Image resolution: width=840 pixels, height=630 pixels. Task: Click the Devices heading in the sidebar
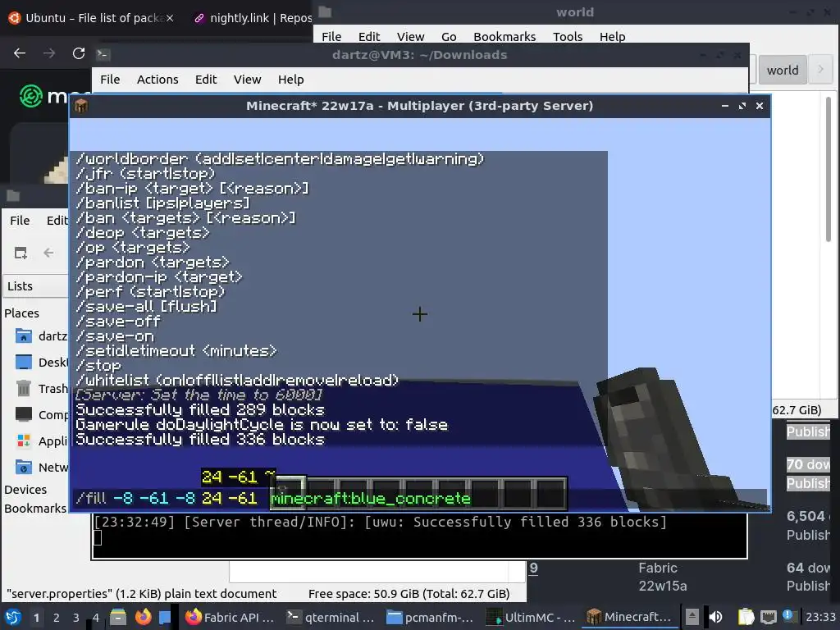(25, 490)
